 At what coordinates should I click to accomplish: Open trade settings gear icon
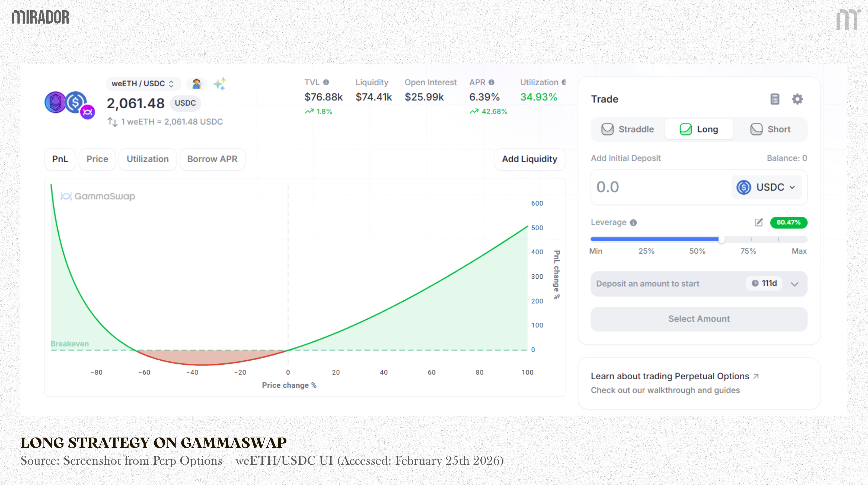coord(797,99)
